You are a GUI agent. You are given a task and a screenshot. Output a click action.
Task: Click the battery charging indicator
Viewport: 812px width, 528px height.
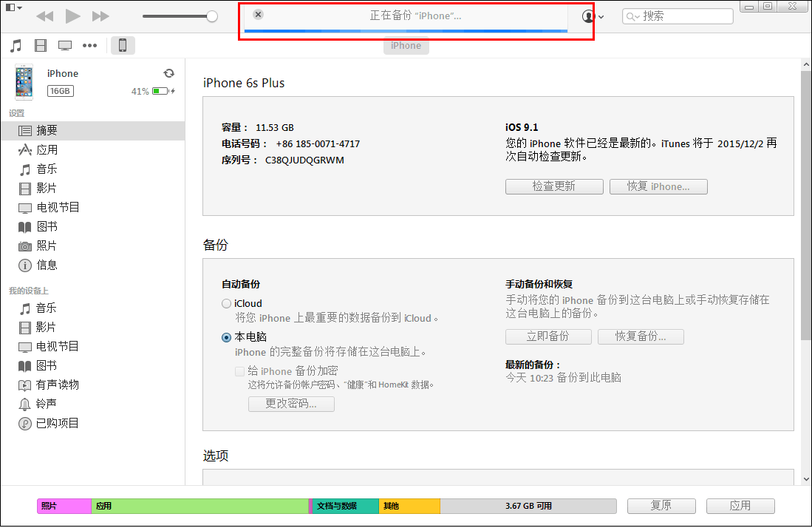(x=163, y=91)
